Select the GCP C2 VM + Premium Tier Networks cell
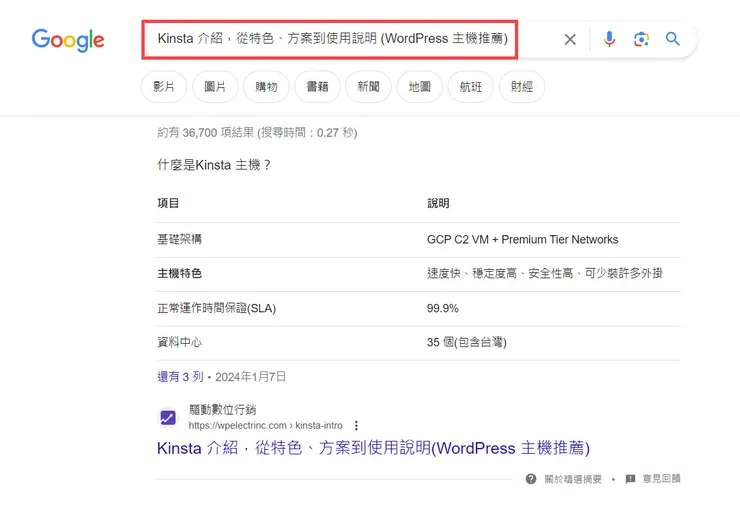The image size is (740, 505). coord(522,240)
